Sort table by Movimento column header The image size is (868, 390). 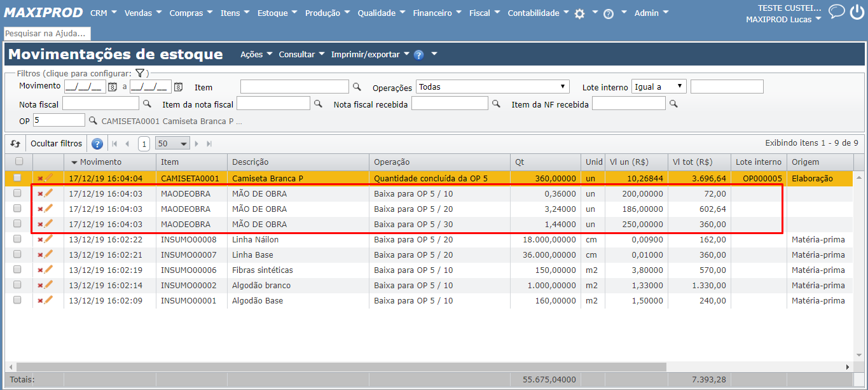pyautogui.click(x=100, y=162)
